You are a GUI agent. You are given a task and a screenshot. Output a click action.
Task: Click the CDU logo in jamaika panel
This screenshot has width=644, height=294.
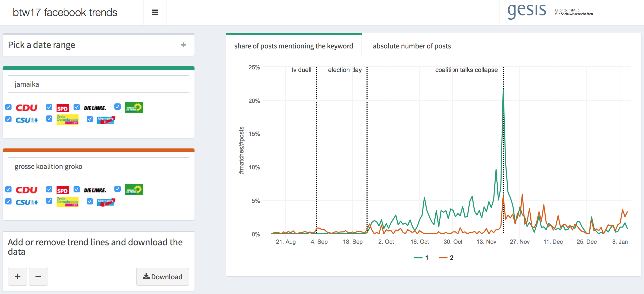click(26, 108)
